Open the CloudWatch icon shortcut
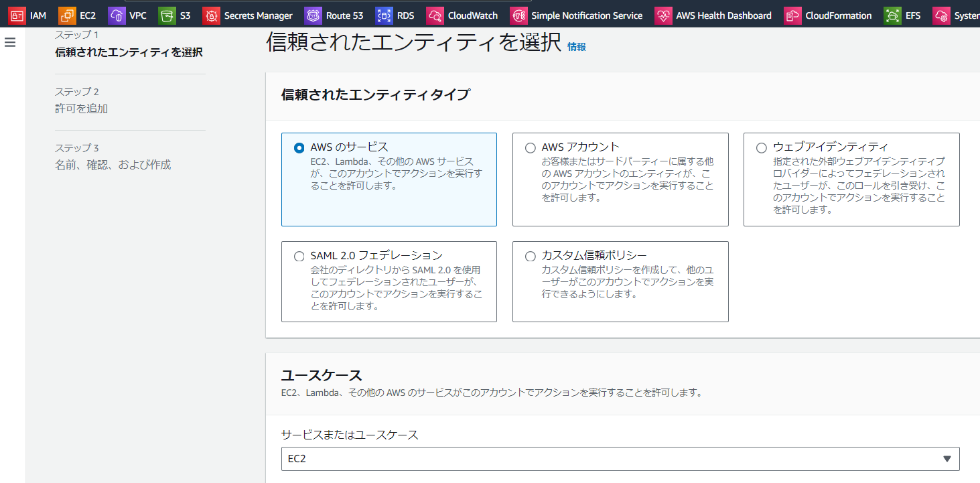 click(435, 15)
